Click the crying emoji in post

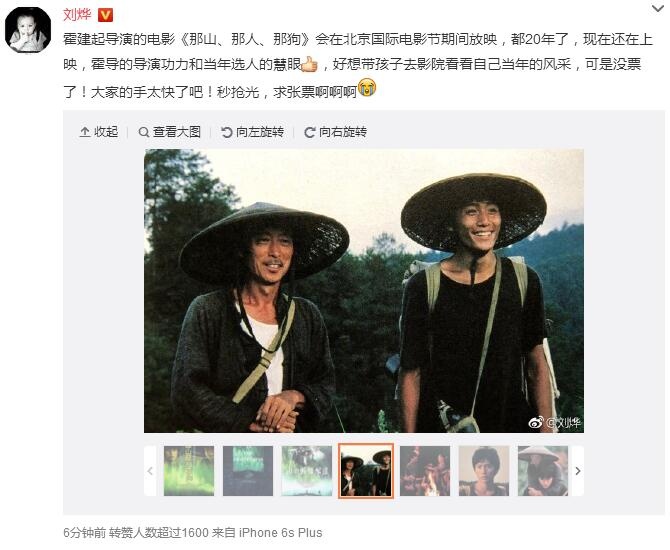tap(367, 87)
